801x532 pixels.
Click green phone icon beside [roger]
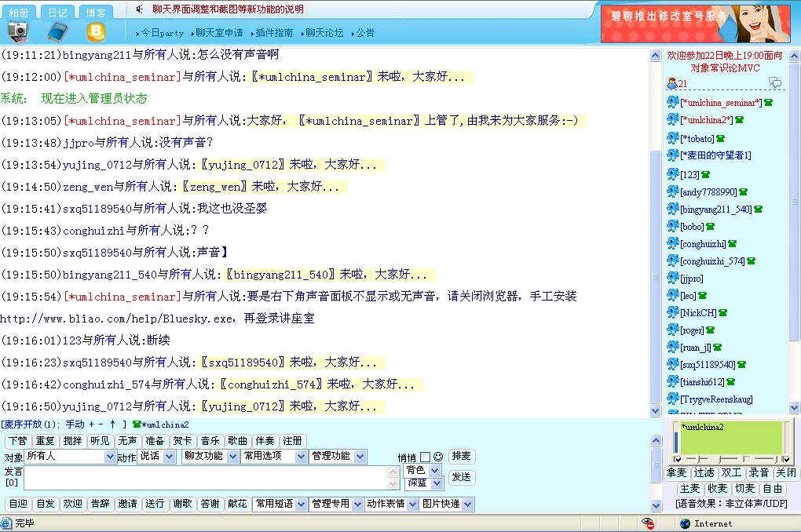click(710, 330)
